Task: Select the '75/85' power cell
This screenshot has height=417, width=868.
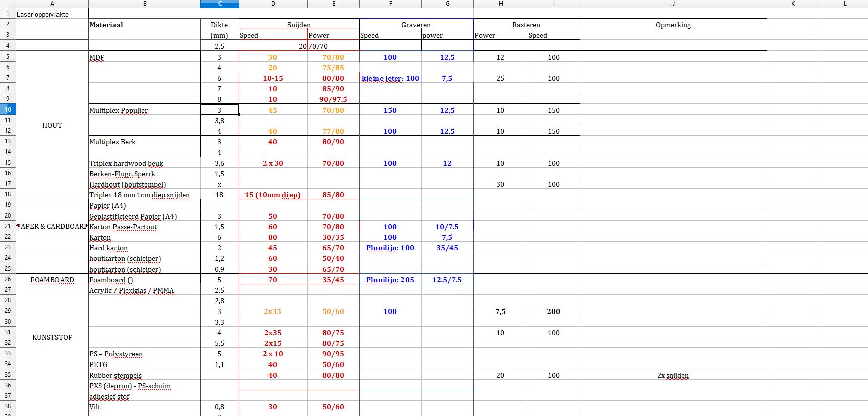Action: [x=333, y=68]
